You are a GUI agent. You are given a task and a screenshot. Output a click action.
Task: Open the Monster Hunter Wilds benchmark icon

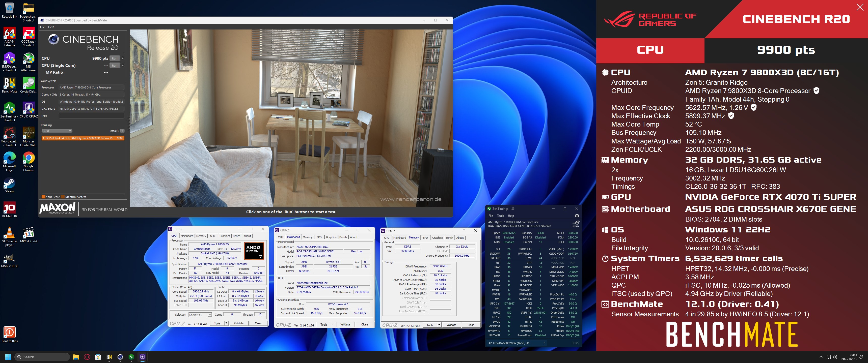(29, 137)
